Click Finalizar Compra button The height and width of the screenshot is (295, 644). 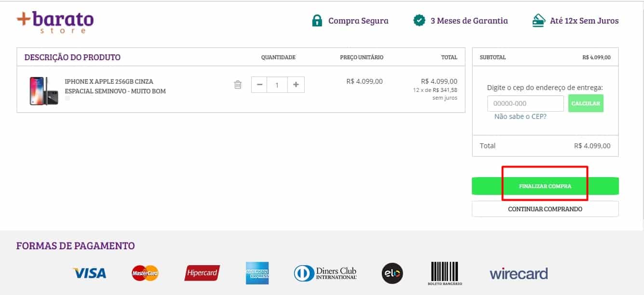pos(545,186)
